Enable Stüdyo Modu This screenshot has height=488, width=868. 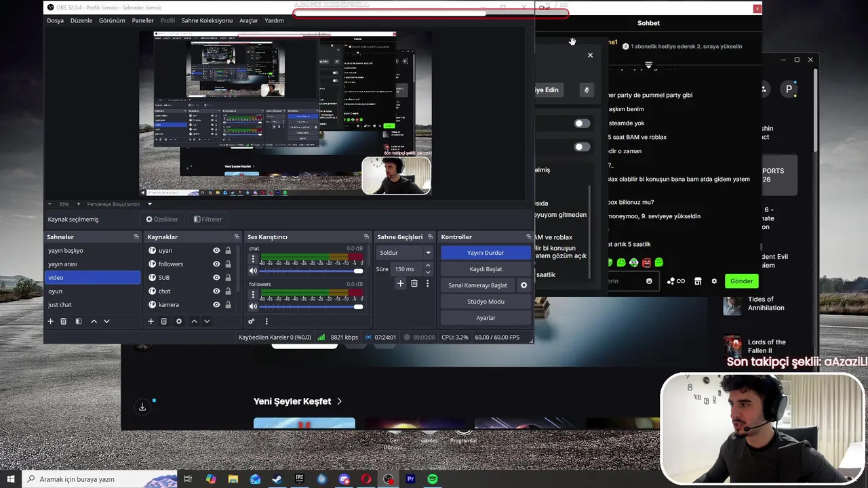pyautogui.click(x=486, y=302)
